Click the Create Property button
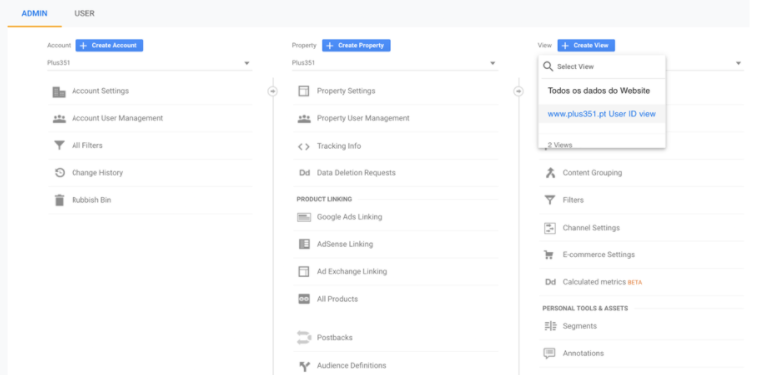Image resolution: width=767 pixels, height=385 pixels. (356, 45)
